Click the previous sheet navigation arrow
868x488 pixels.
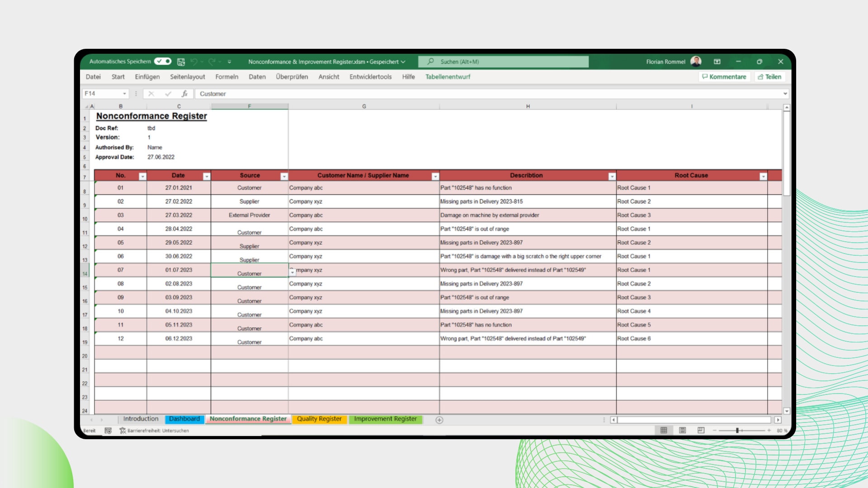pyautogui.click(x=91, y=420)
